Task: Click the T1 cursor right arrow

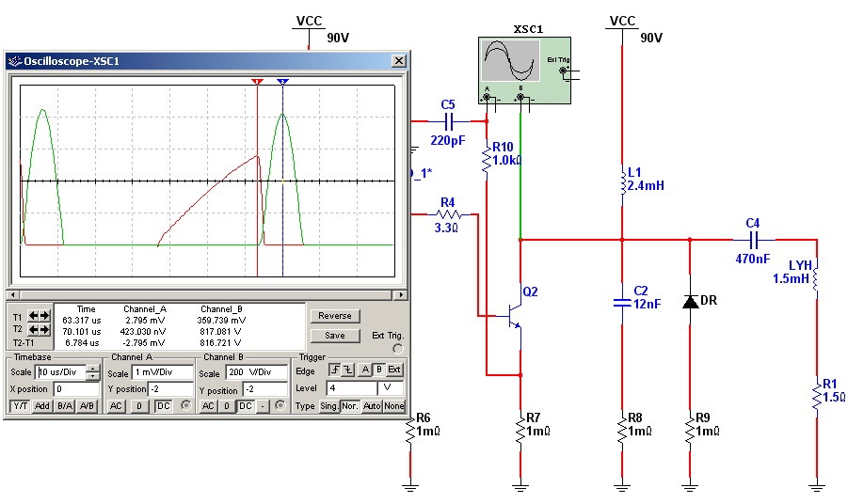Action: [x=44, y=316]
